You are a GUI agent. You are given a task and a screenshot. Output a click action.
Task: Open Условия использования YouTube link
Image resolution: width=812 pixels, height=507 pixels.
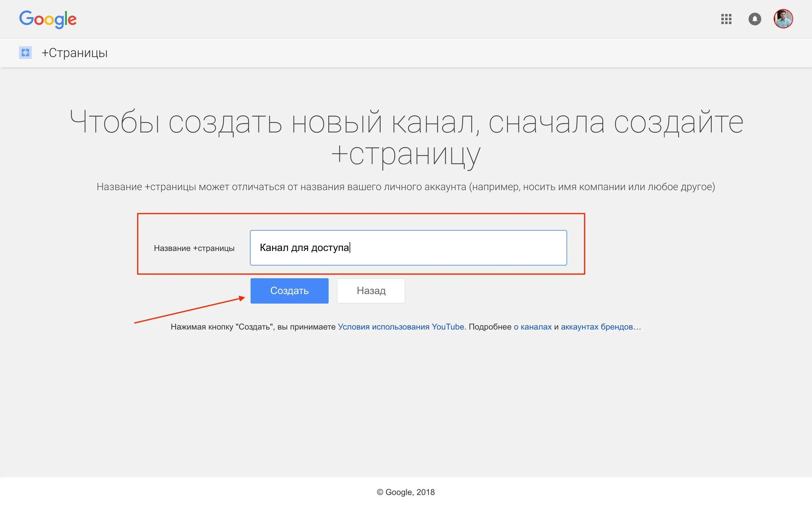click(x=401, y=327)
